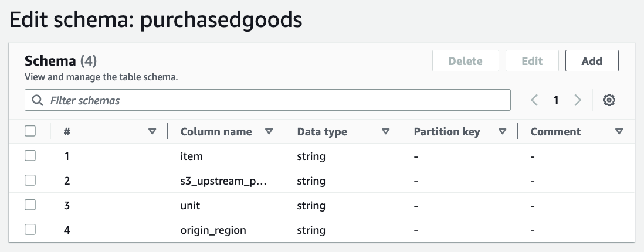Go to next page chevron

tap(578, 100)
